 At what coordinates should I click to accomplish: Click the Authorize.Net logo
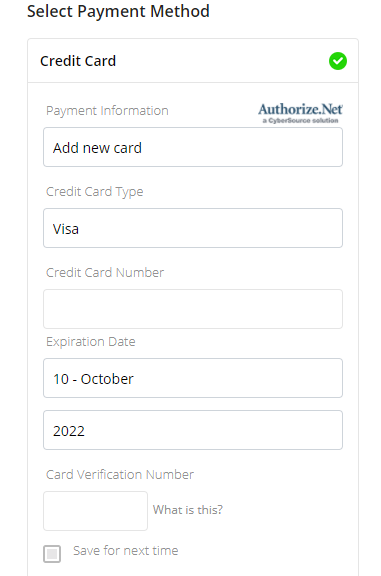pyautogui.click(x=300, y=113)
